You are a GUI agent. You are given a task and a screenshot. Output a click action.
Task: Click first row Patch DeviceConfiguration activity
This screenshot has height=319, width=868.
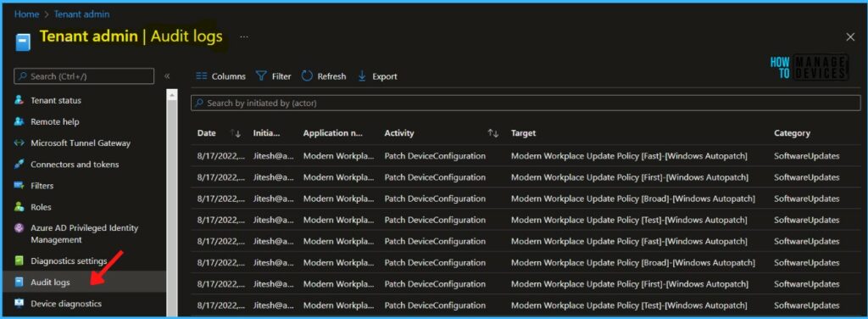[x=435, y=156]
